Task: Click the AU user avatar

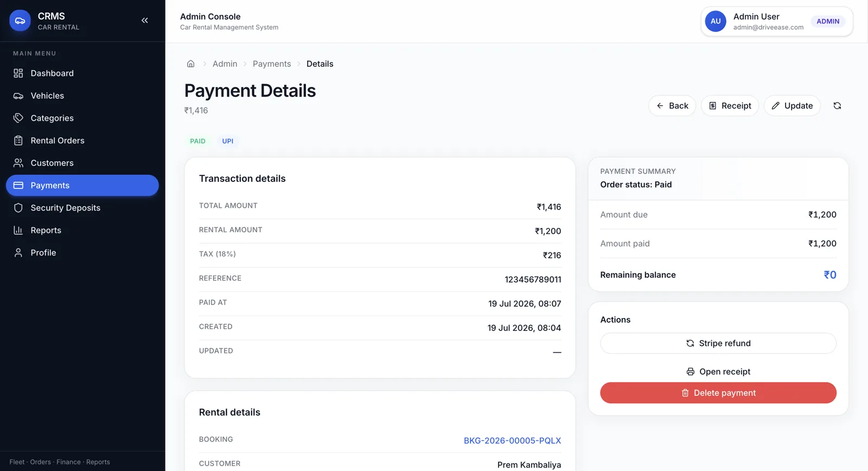Action: [716, 21]
